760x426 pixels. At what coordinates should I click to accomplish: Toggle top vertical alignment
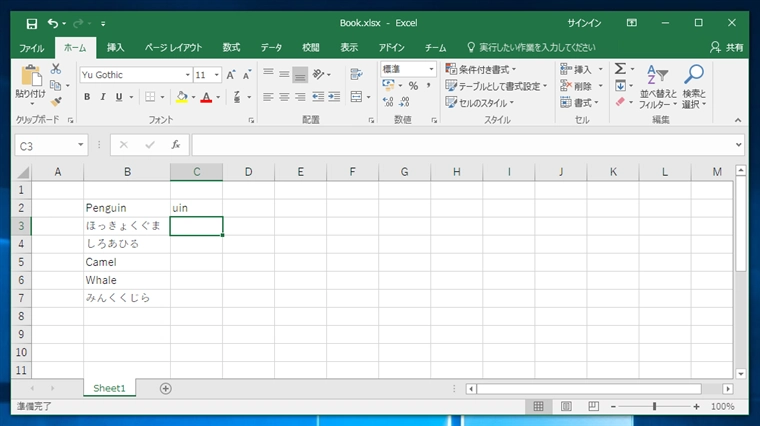[x=268, y=73]
